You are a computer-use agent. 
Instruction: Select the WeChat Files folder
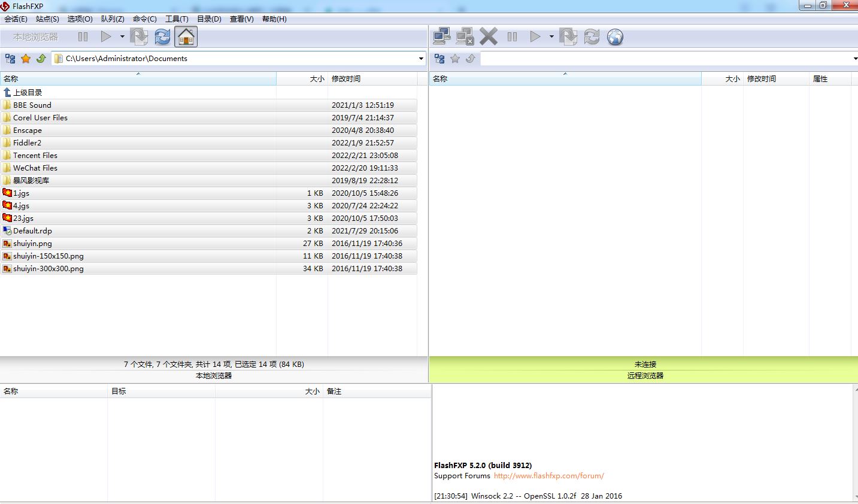[x=208, y=168]
